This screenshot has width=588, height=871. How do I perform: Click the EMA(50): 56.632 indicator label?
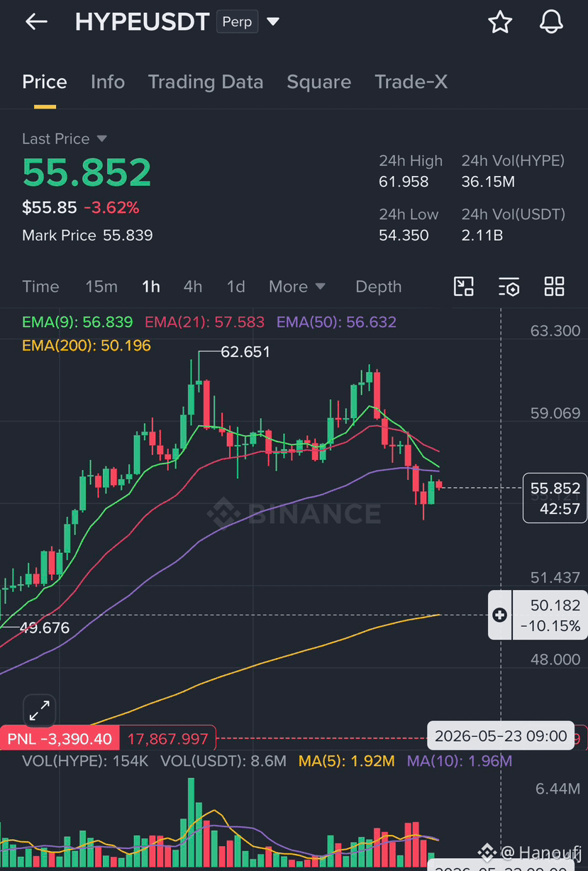(x=336, y=322)
